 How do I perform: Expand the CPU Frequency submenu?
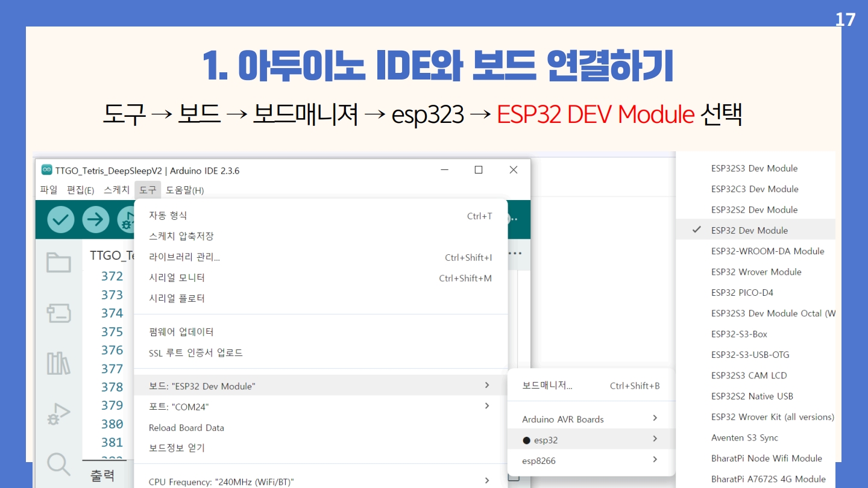tap(321, 481)
